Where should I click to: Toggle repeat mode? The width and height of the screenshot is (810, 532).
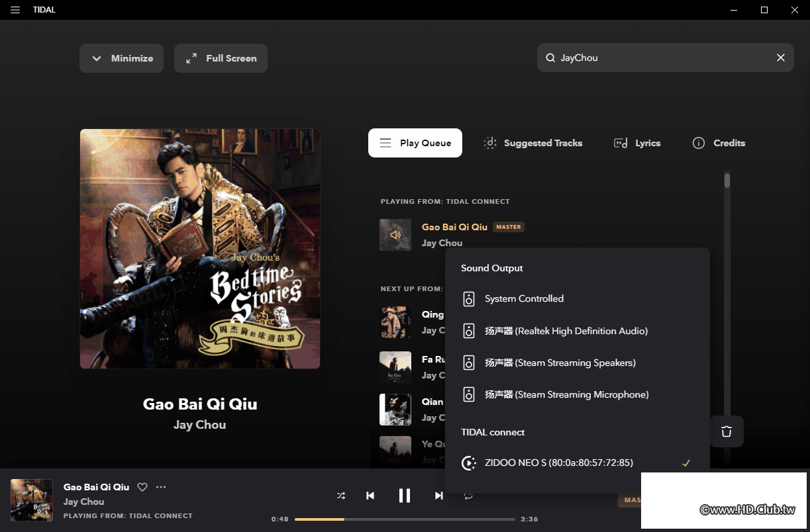[x=468, y=496]
